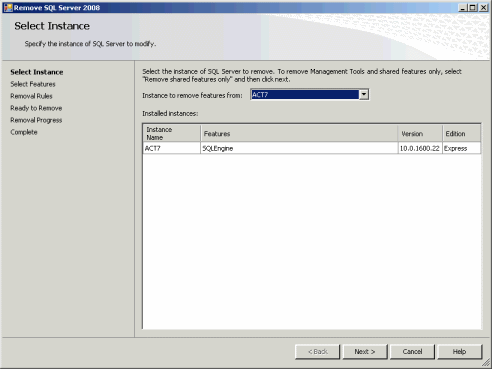The height and width of the screenshot is (369, 492).
Task: Select the ACT7 row in installed instances
Action: [312, 148]
